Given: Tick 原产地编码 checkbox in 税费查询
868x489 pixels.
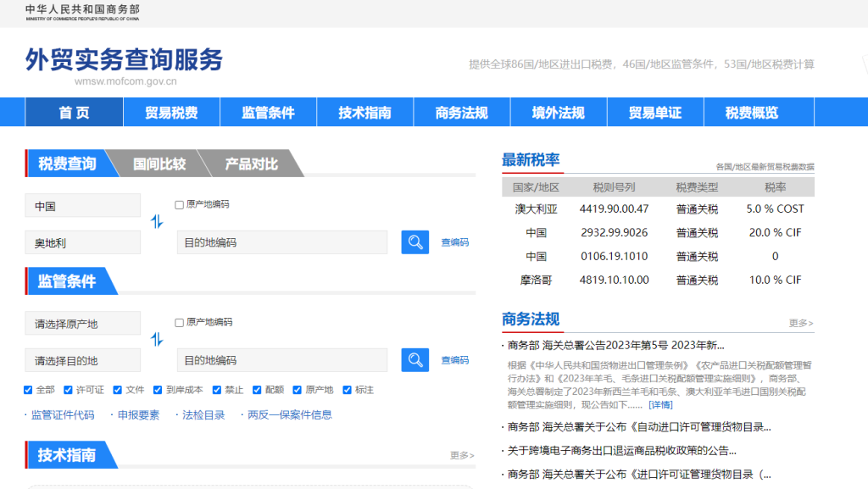Looking at the screenshot, I should 180,205.
